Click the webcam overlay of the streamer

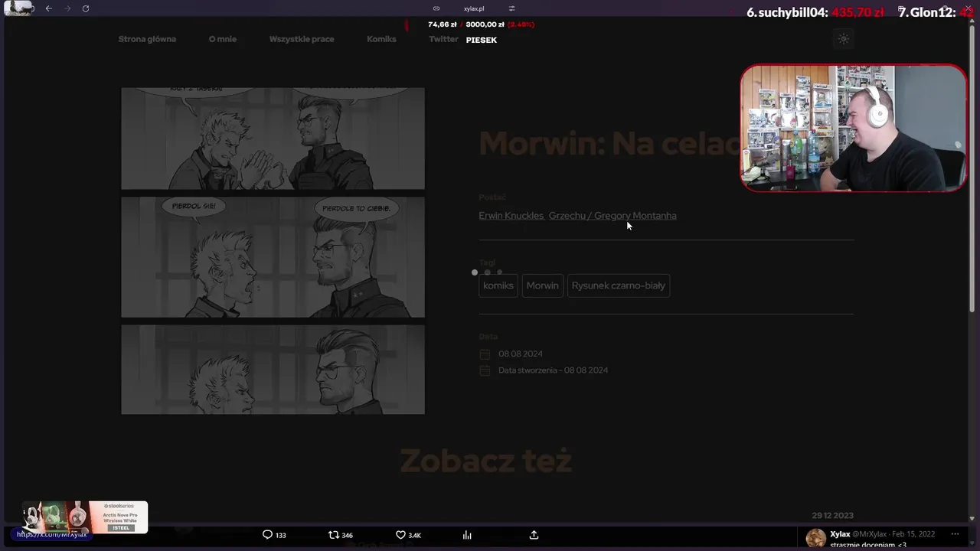click(x=854, y=128)
